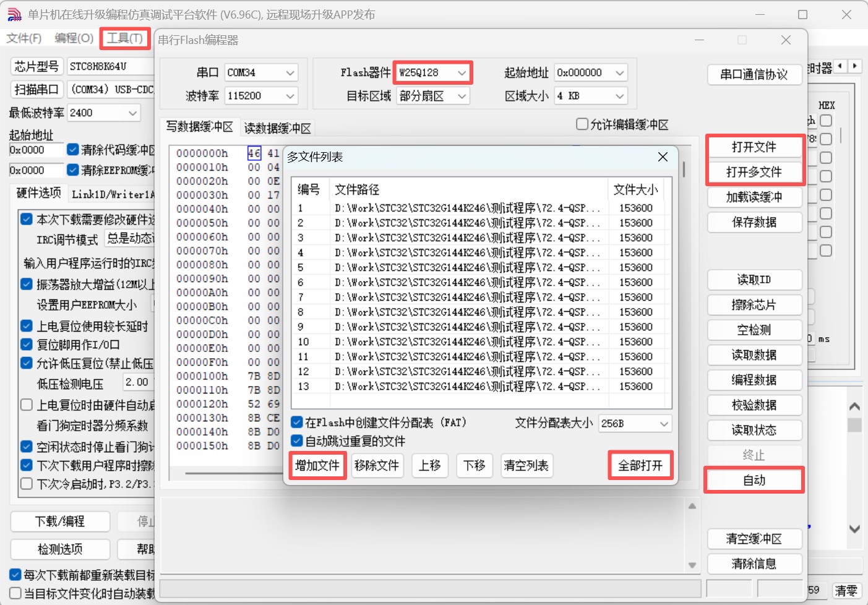This screenshot has width=868, height=605.
Task: Click the 低压检测电压 2.00 field
Action: pyautogui.click(x=137, y=382)
